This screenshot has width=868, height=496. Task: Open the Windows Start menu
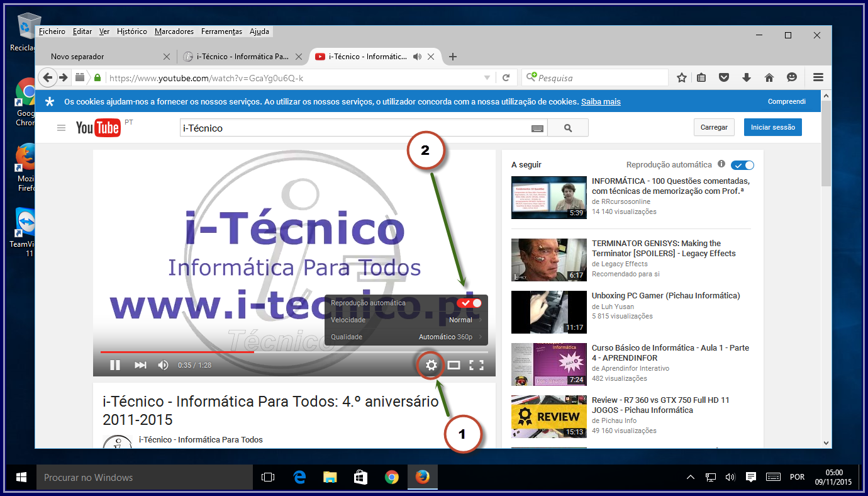click(x=21, y=477)
